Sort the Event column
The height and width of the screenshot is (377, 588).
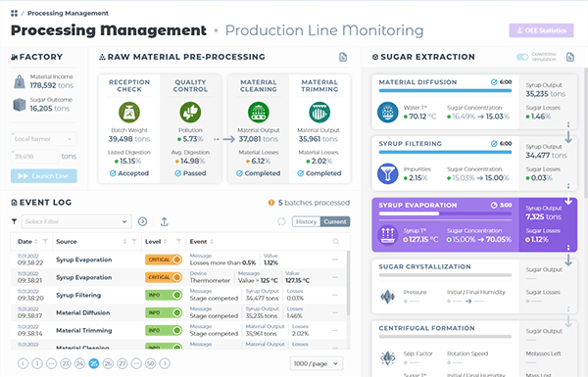(212, 242)
